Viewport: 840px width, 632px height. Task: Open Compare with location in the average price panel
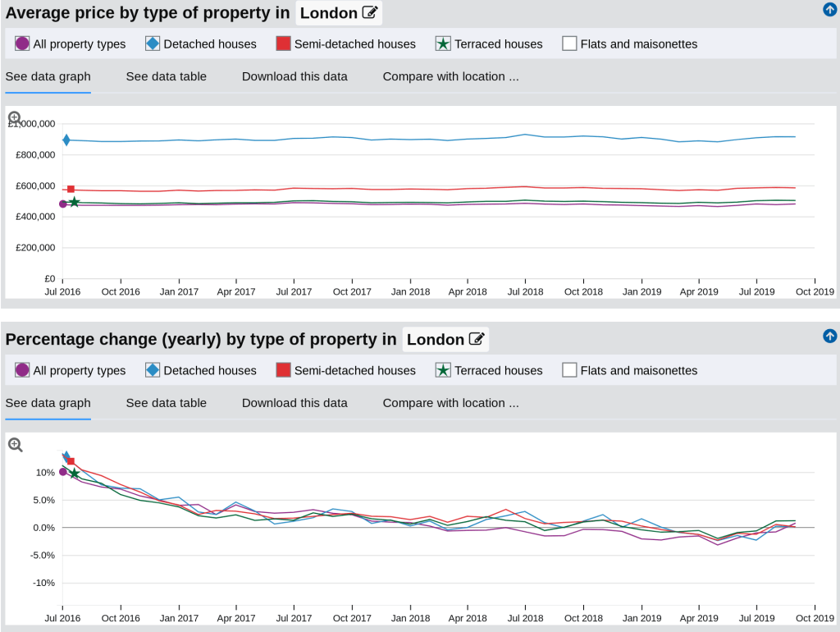450,76
